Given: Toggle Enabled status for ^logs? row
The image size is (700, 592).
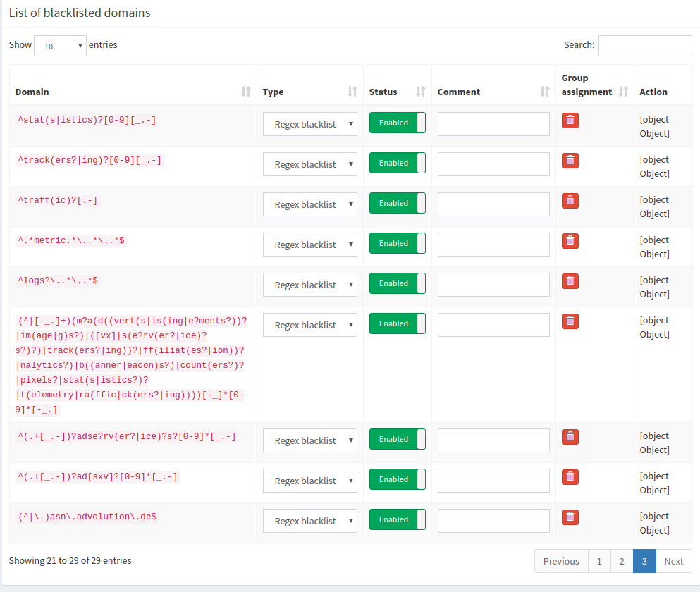Looking at the screenshot, I should click(398, 283).
